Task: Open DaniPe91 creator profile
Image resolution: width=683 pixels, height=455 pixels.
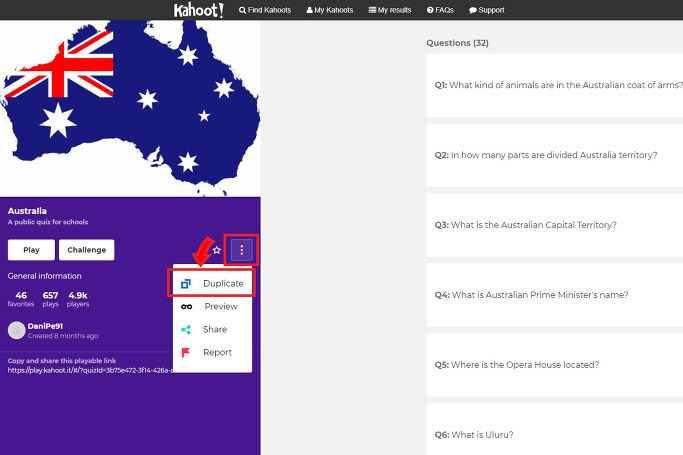Action: tap(45, 326)
